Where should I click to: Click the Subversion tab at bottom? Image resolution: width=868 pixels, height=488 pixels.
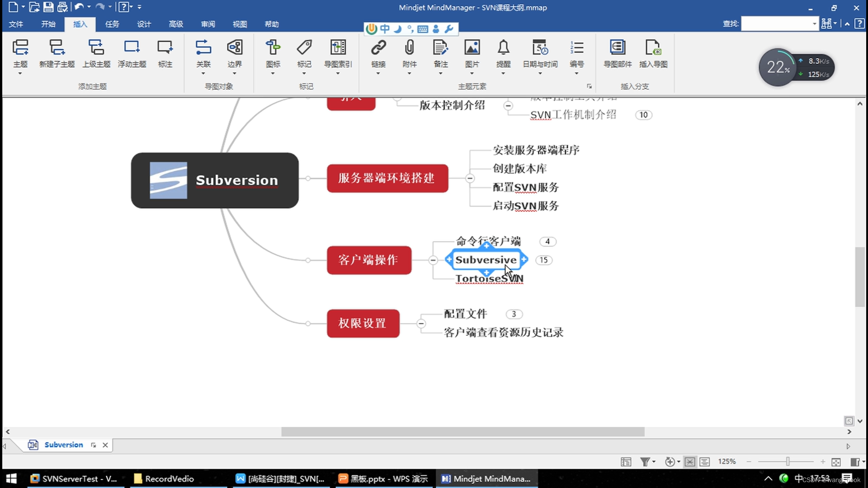[64, 445]
